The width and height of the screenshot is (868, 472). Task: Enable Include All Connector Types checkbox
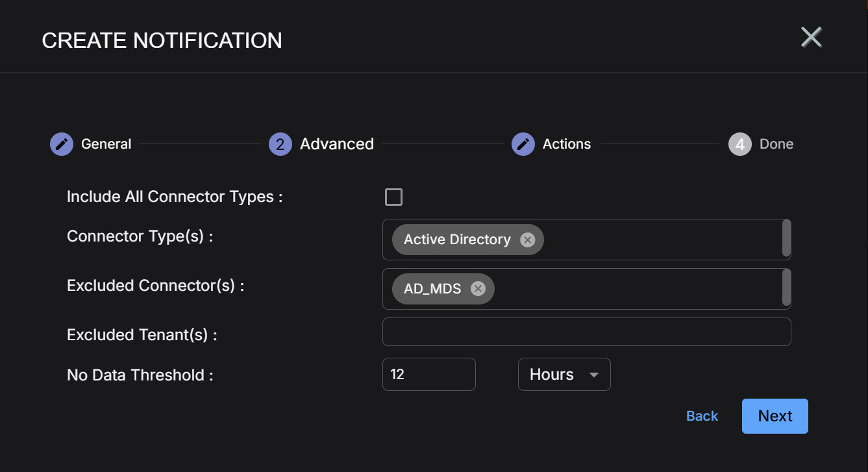click(393, 197)
